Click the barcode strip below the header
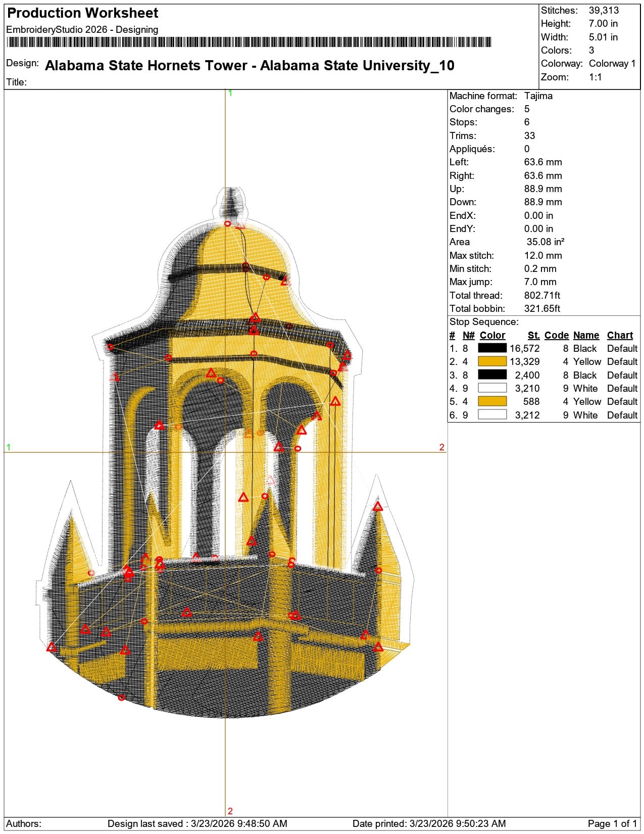Screen dimensions: 644x834 click(x=249, y=42)
